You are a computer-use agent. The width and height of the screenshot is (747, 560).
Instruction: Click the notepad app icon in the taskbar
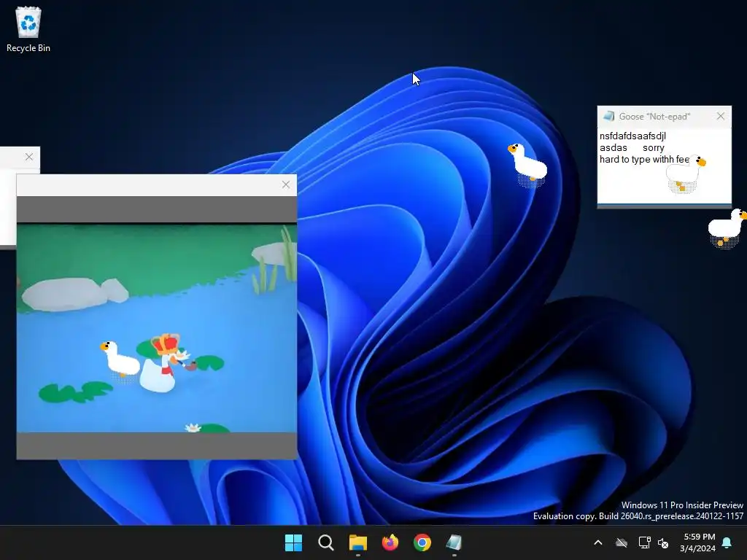coord(454,542)
